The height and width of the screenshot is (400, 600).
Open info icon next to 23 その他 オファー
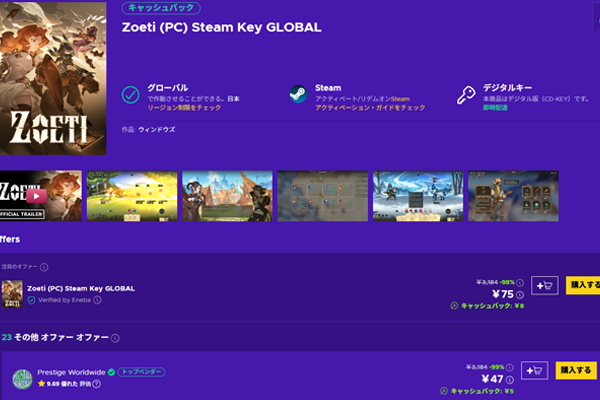(115, 338)
